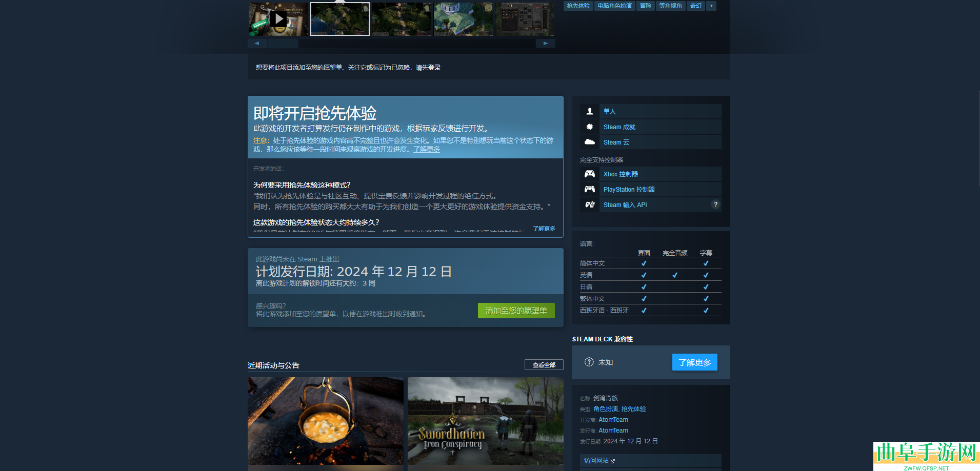Click the 西班牙语 - 西班牙 row label

(x=604, y=311)
